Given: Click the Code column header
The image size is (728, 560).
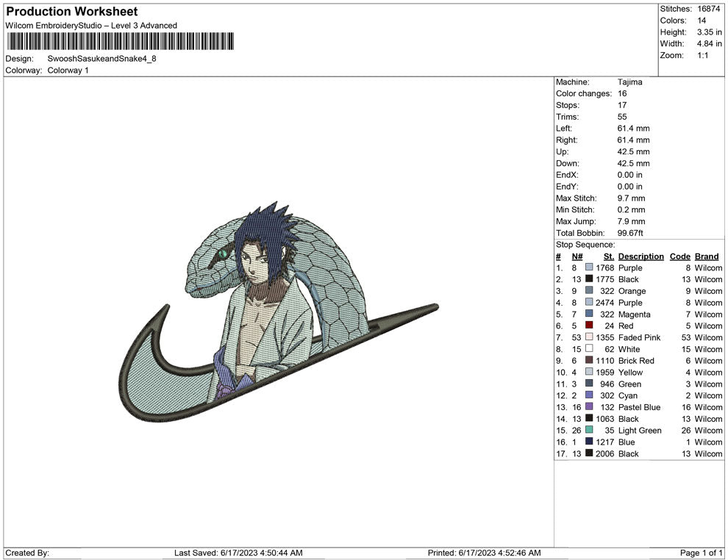Looking at the screenshot, I should click(x=679, y=256).
